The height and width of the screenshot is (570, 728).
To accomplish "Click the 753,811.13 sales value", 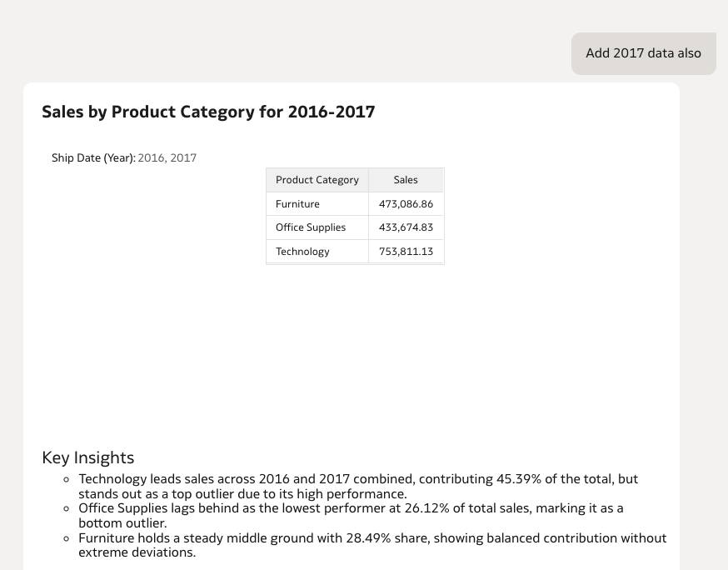I will coord(406,252).
